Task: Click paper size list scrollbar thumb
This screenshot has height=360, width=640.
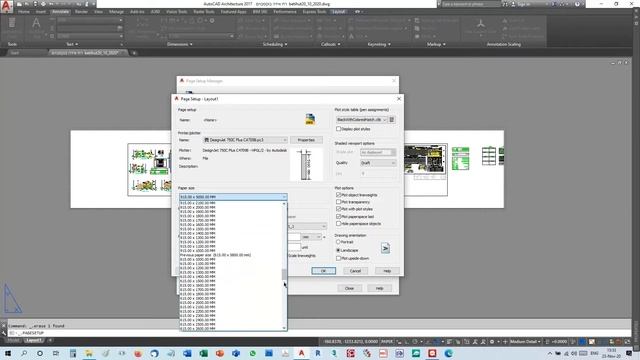Action: (x=284, y=275)
